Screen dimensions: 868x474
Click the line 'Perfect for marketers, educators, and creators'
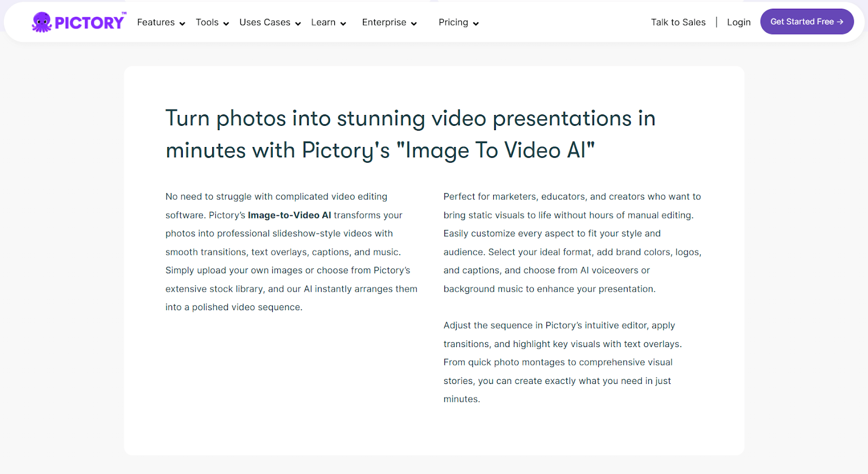[x=572, y=196]
